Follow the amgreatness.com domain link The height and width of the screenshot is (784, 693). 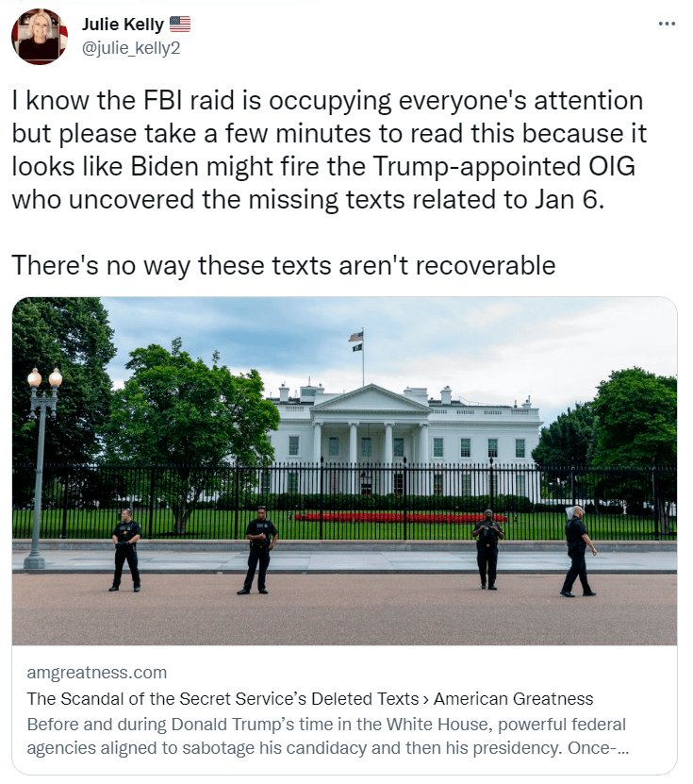97,673
